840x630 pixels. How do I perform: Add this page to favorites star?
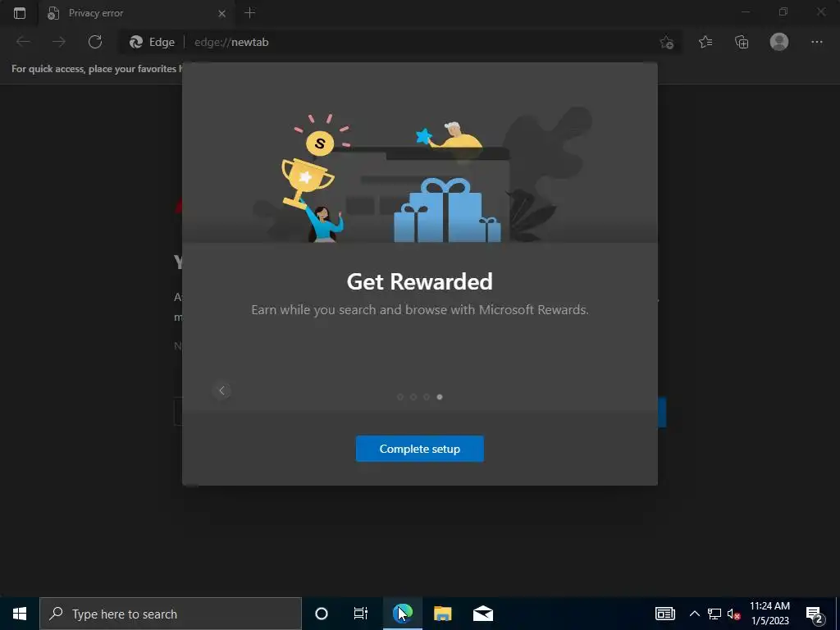(666, 42)
